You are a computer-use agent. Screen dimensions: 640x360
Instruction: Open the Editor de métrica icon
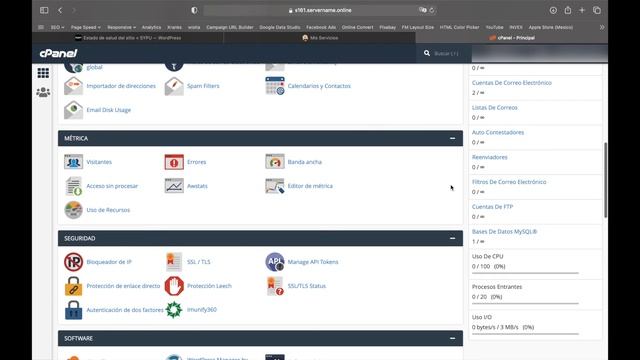pyautogui.click(x=275, y=186)
